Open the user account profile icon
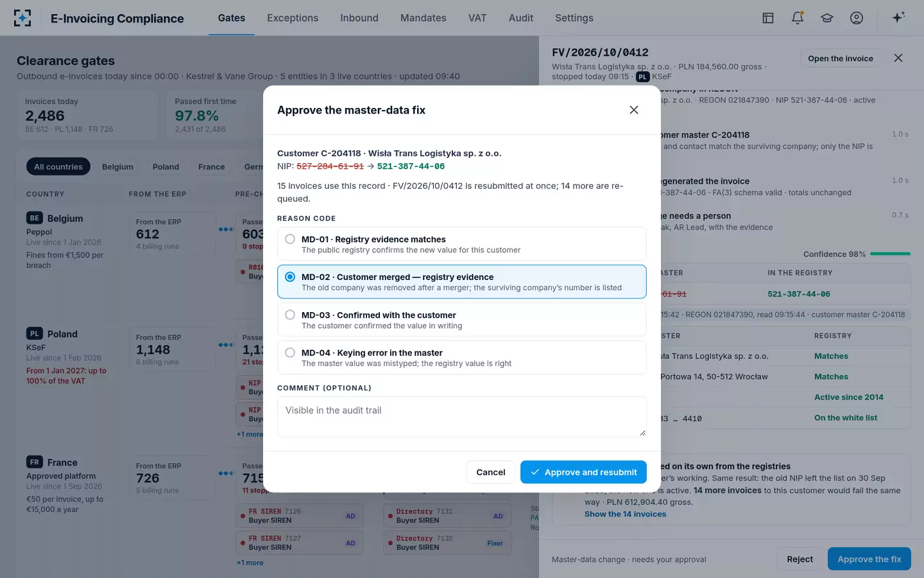The width and height of the screenshot is (924, 578). [857, 18]
